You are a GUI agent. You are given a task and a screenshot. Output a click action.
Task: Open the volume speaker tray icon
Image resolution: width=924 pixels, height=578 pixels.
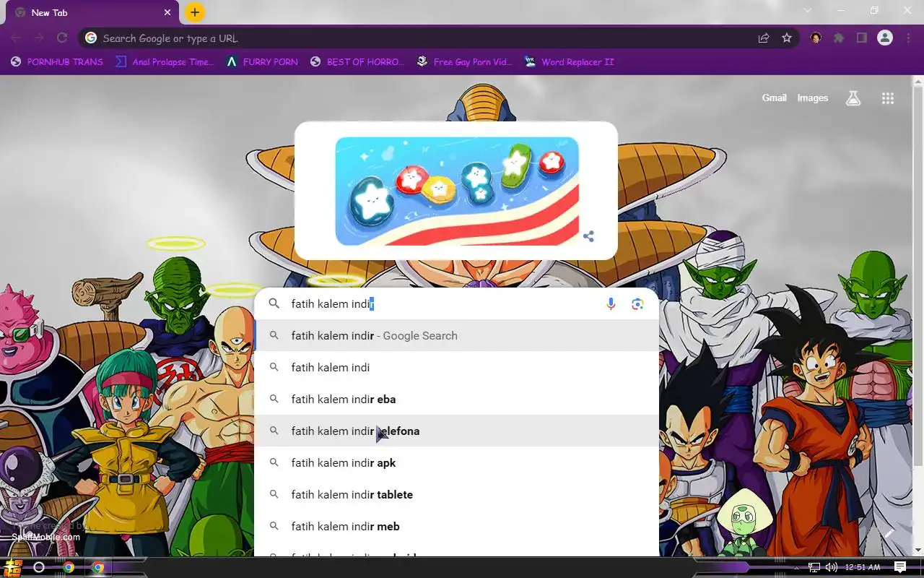[x=832, y=567]
